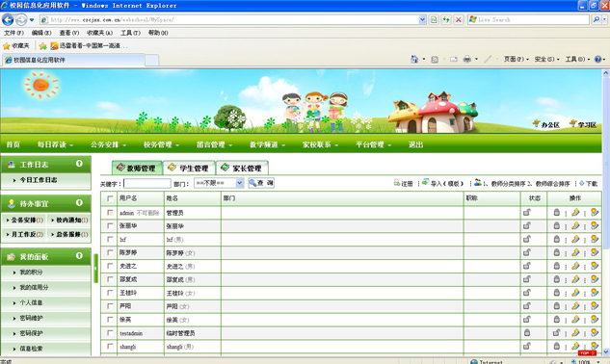The image size is (610, 364).
Task: Click the red TOP badge at page bottom
Action: [587, 353]
